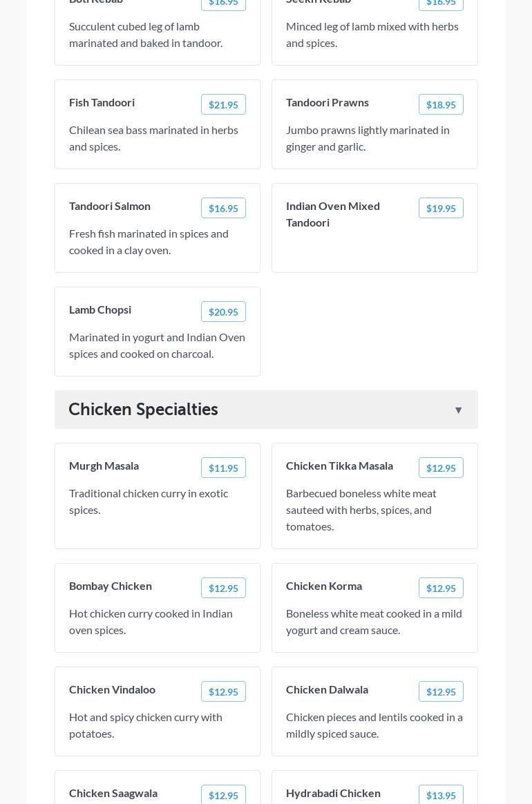This screenshot has width=532, height=804.
Task: Click the Chicken Vindaloo $12.95 price button
Action: point(223,692)
